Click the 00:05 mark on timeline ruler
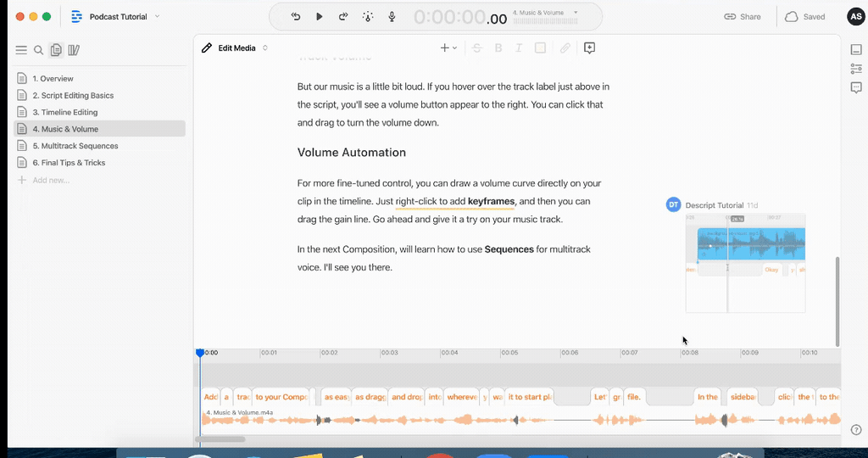 tap(509, 353)
